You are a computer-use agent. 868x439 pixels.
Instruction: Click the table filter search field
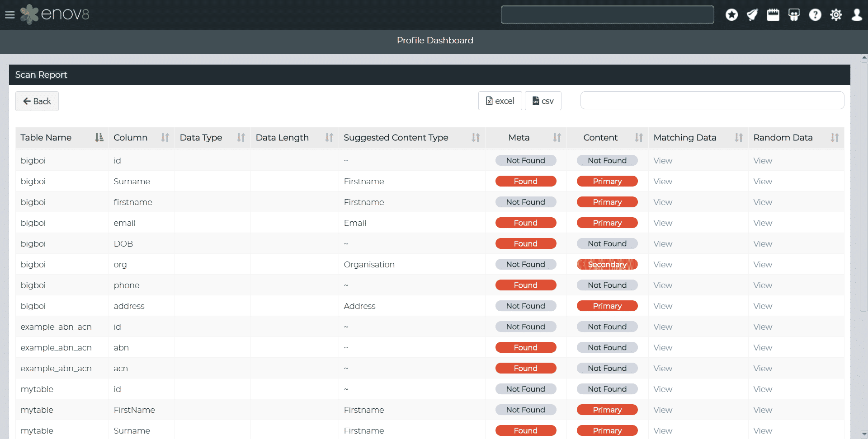[x=712, y=100]
